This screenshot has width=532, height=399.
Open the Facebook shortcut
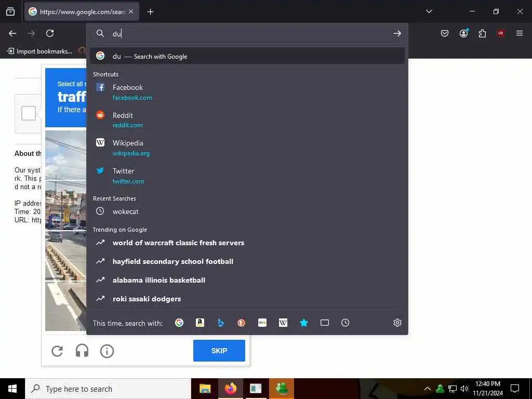247,92
